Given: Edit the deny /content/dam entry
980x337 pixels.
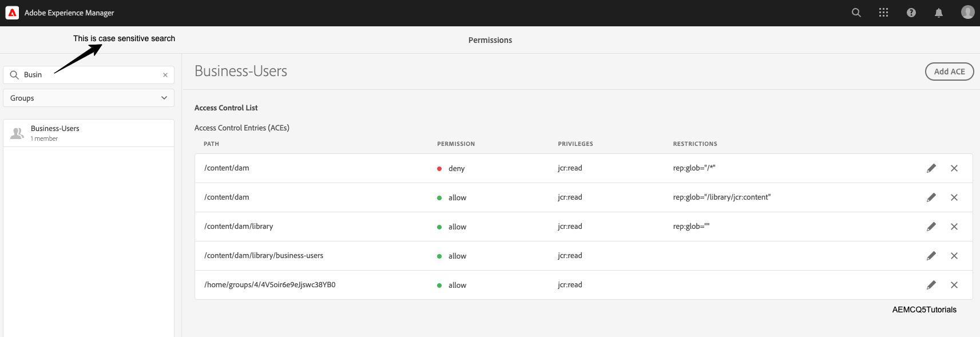Looking at the screenshot, I should (931, 168).
